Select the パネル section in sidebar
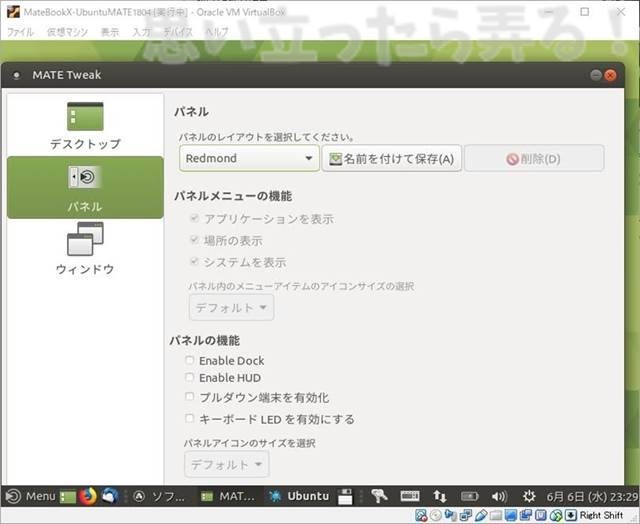 (x=85, y=187)
